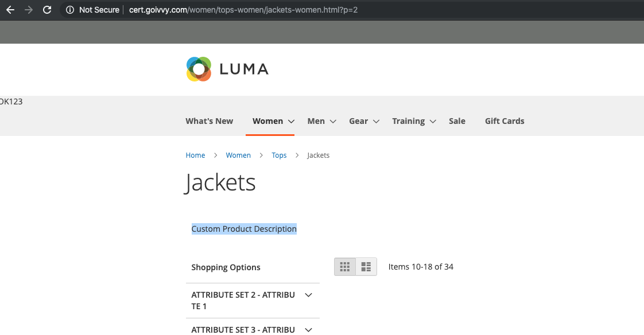Expand Attribute Set 2 - Attribute 1 filter

click(253, 301)
